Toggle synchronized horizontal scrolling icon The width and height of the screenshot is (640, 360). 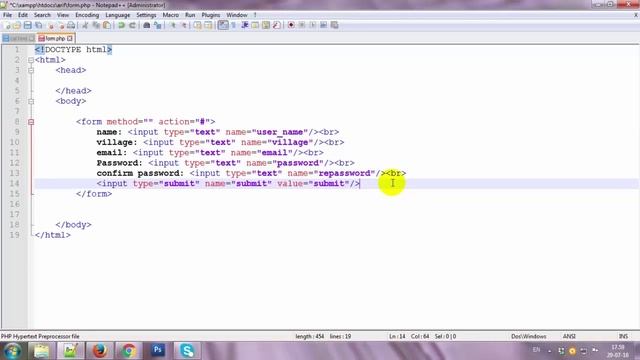coord(208,25)
